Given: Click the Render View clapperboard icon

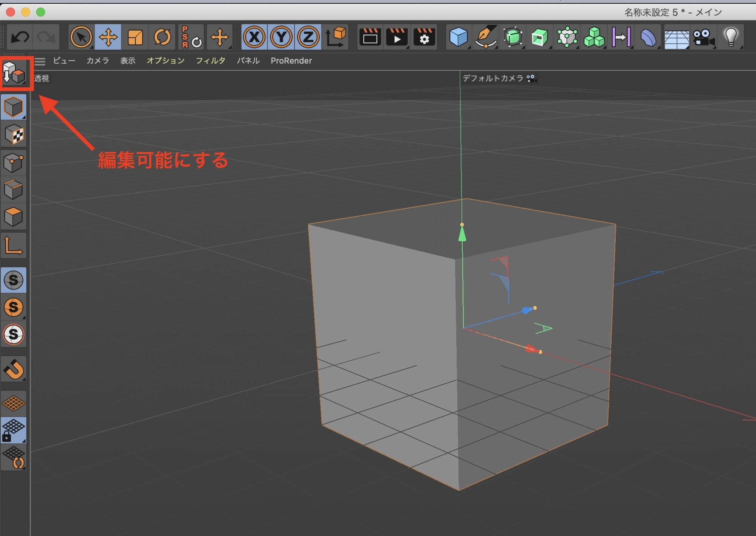Looking at the screenshot, I should click(x=370, y=37).
